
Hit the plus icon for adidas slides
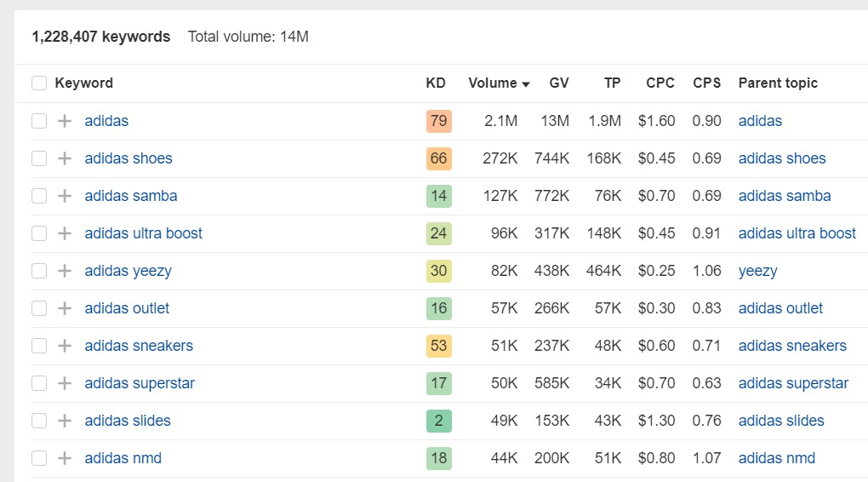tap(64, 421)
